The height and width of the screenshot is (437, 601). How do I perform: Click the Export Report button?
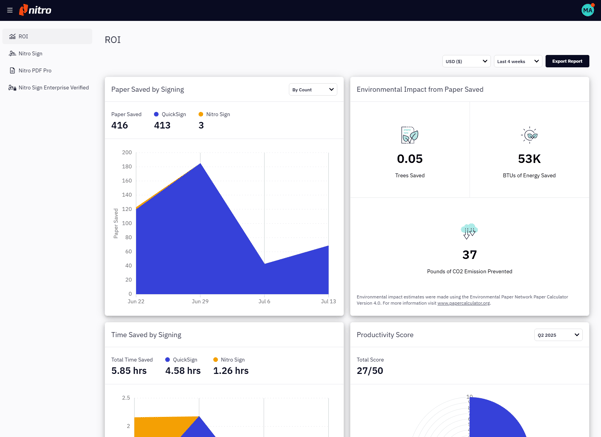click(567, 61)
